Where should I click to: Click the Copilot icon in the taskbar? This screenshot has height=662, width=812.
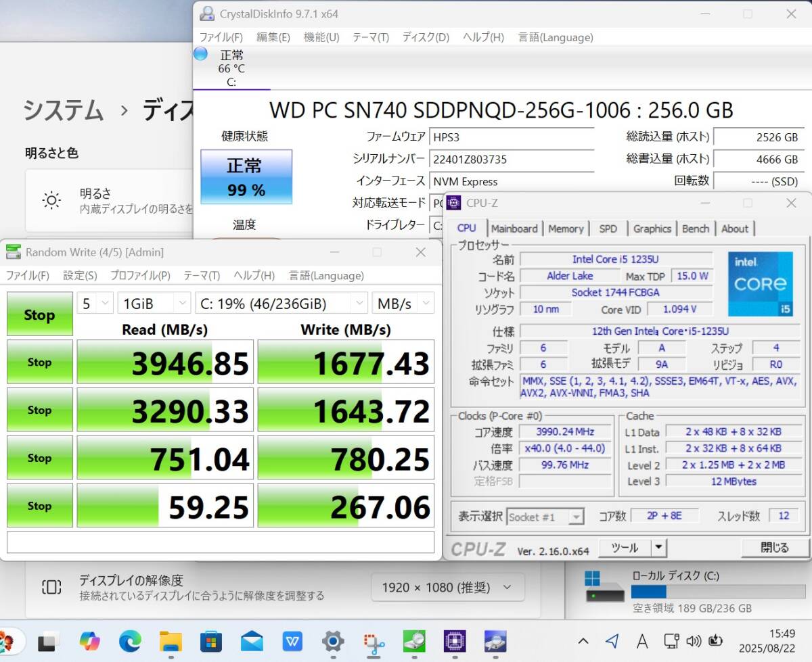tap(89, 640)
